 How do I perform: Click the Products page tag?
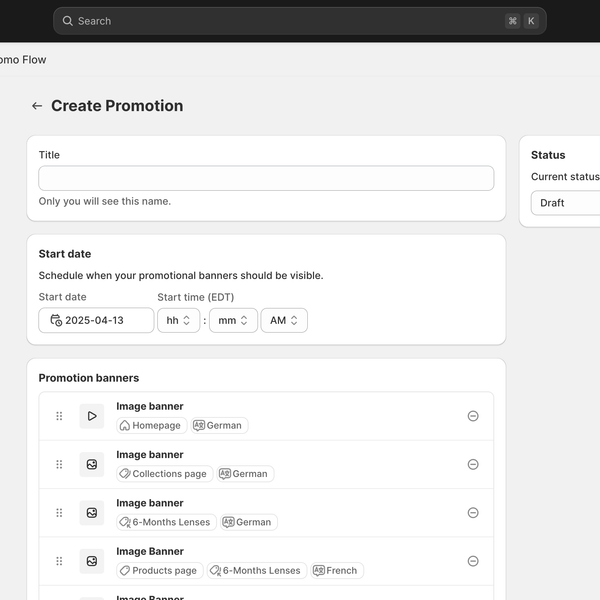coord(160,571)
